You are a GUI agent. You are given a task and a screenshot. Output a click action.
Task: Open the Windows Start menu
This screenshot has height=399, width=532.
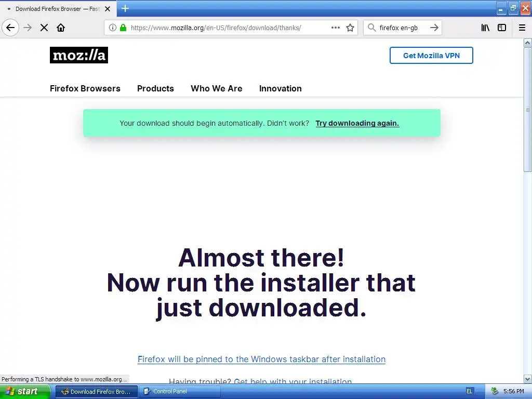pyautogui.click(x=25, y=392)
